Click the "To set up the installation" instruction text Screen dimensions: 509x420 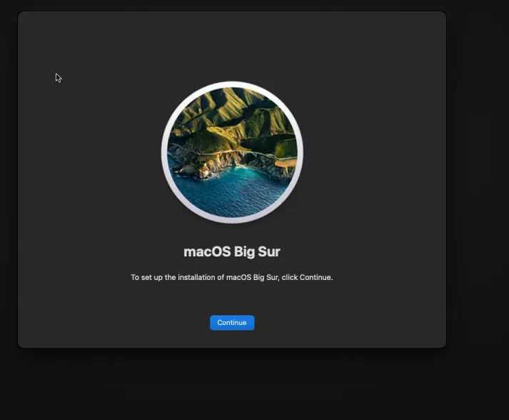tap(232, 277)
